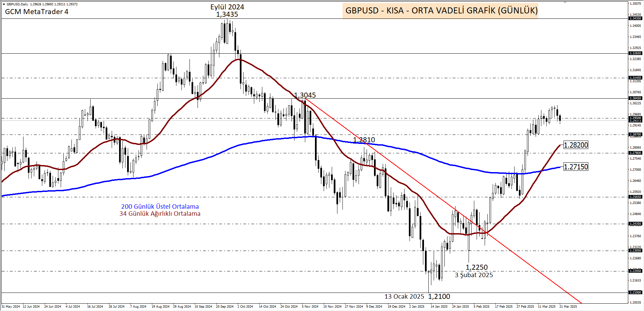The height and width of the screenshot is (311, 644).
Task: Click the 1.31450 price tag on axis
Action: coord(635,78)
